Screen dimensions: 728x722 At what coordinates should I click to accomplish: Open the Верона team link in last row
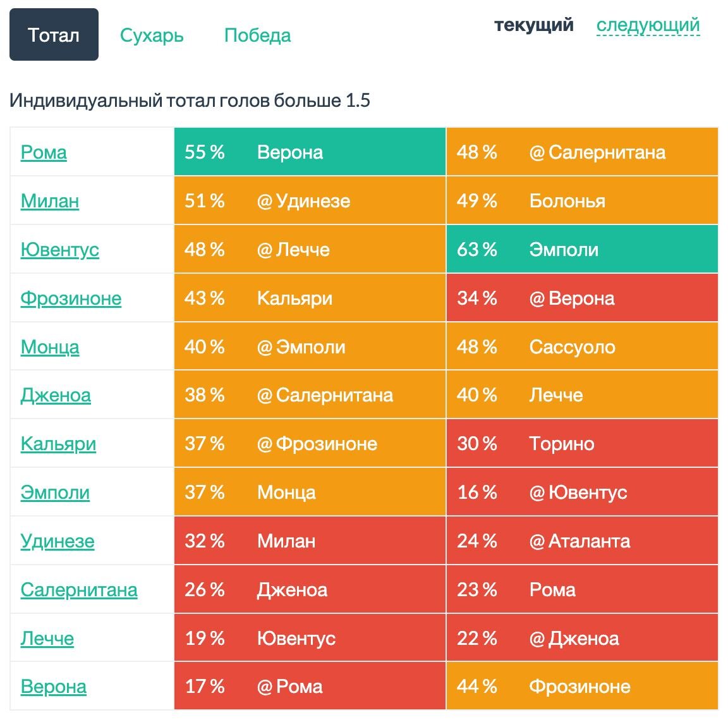(53, 687)
